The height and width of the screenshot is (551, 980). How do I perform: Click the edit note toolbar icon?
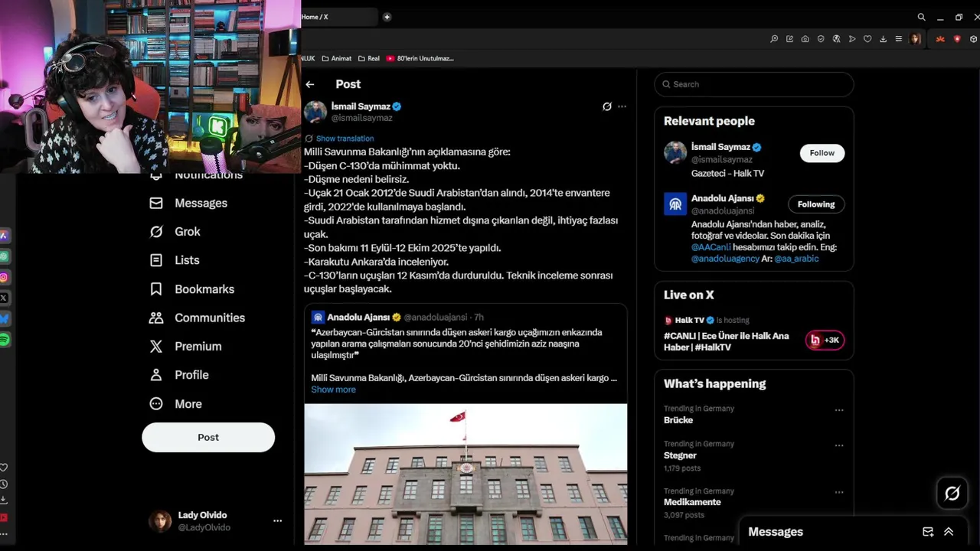pyautogui.click(x=789, y=39)
